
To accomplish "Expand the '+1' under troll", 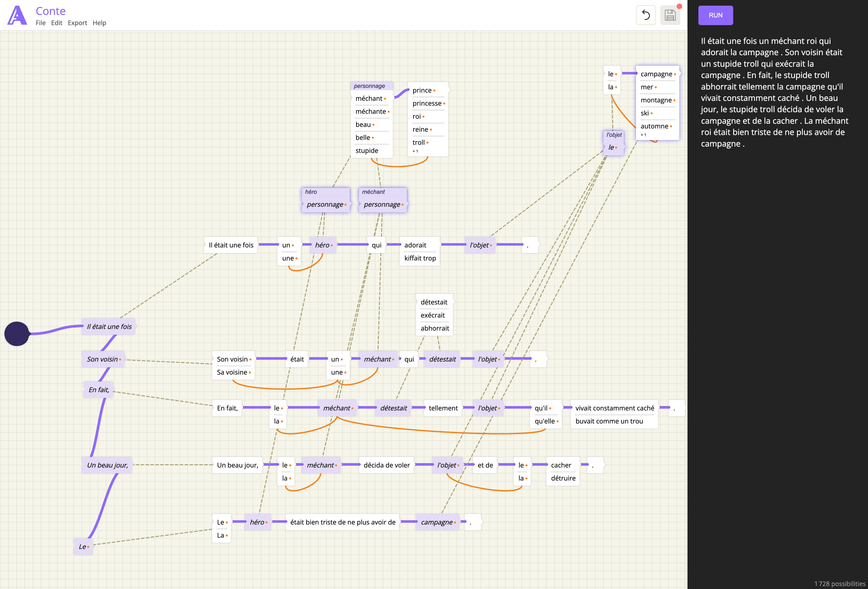I will pyautogui.click(x=415, y=151).
